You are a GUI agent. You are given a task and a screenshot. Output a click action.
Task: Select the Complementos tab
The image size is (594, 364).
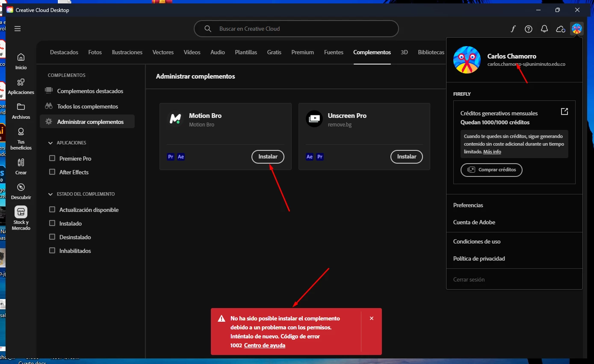click(x=372, y=52)
